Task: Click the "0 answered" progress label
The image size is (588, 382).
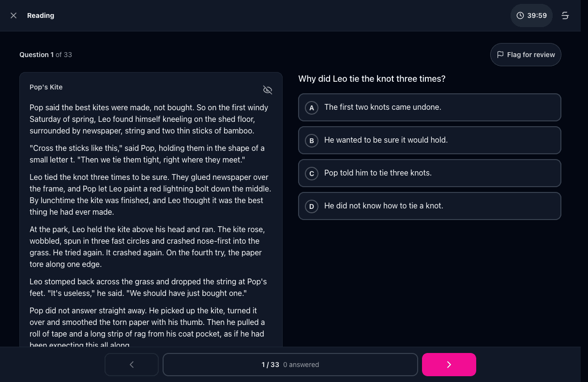Action: [301, 365]
